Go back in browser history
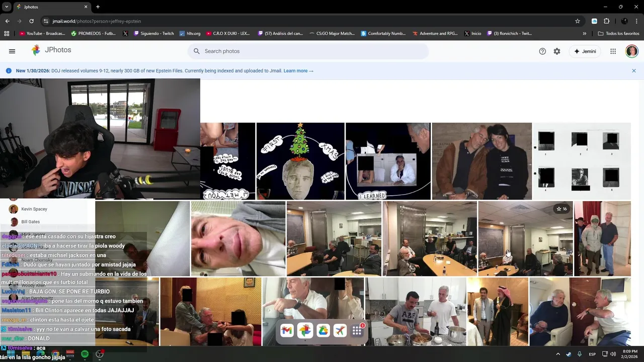 click(7, 21)
